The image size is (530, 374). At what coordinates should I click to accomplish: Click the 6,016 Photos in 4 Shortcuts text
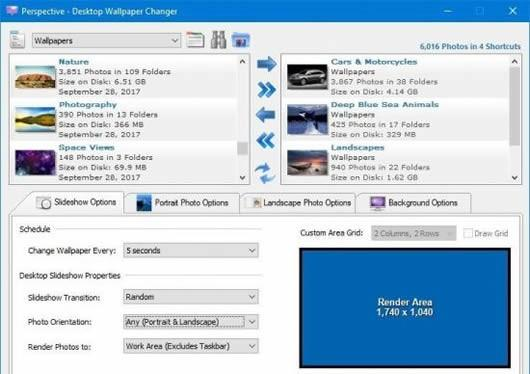click(x=470, y=46)
